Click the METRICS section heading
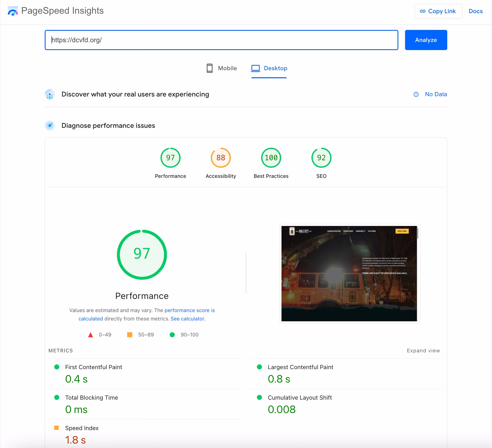 pos(61,351)
